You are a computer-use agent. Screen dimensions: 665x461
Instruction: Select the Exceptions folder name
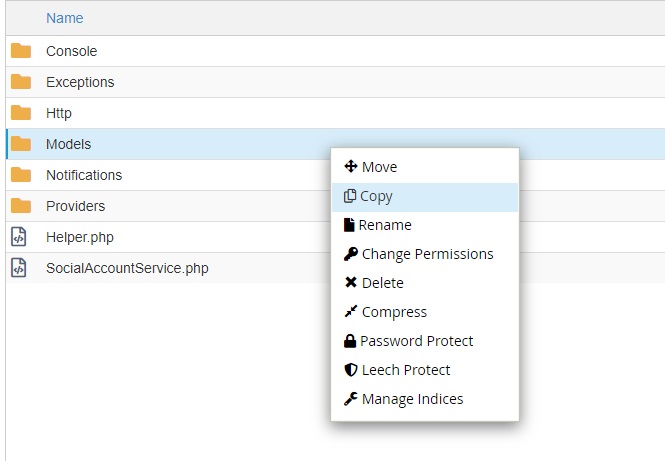tap(80, 82)
